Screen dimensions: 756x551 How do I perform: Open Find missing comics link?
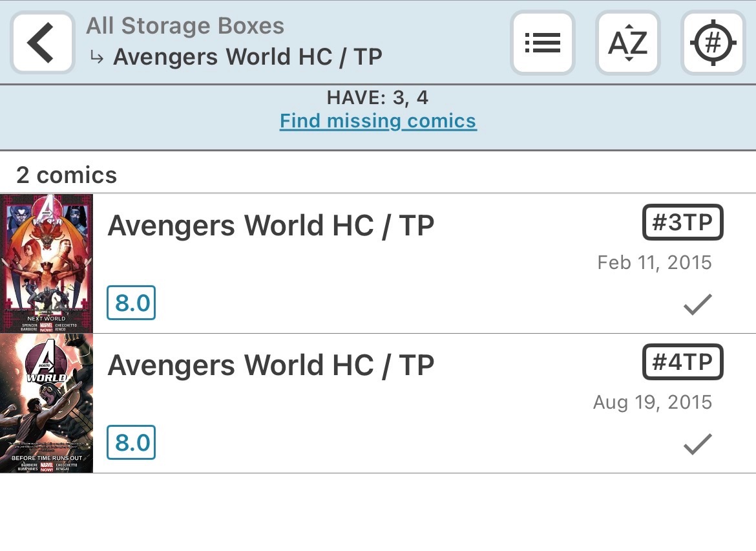pyautogui.click(x=378, y=121)
